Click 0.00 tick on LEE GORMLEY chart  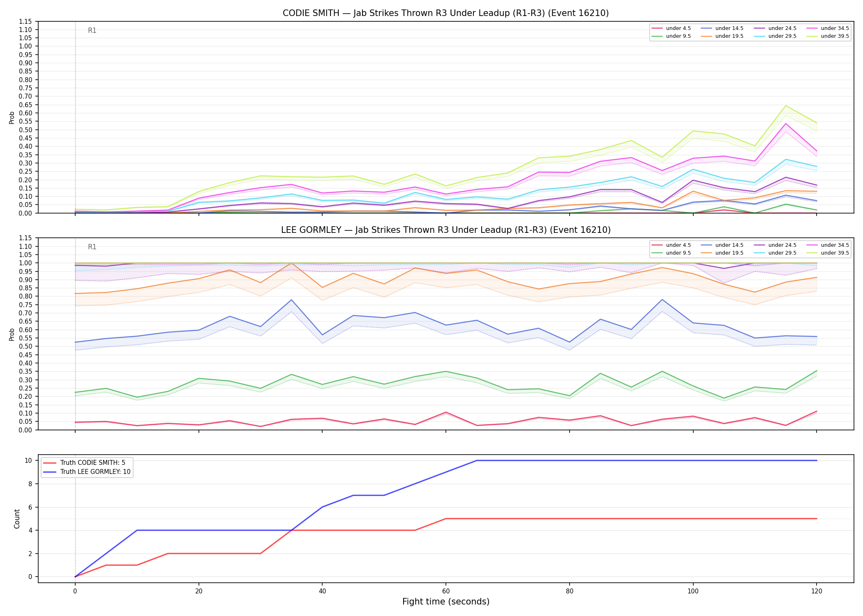pos(25,430)
